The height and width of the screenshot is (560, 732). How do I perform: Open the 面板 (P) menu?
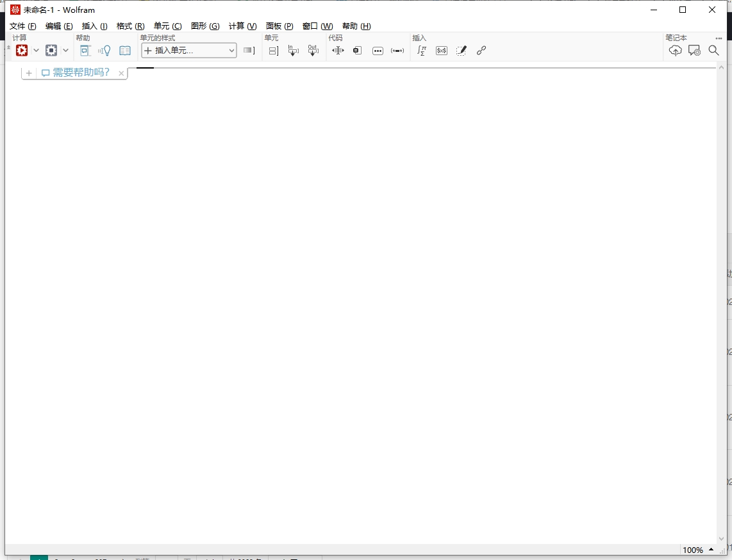[x=279, y=26]
